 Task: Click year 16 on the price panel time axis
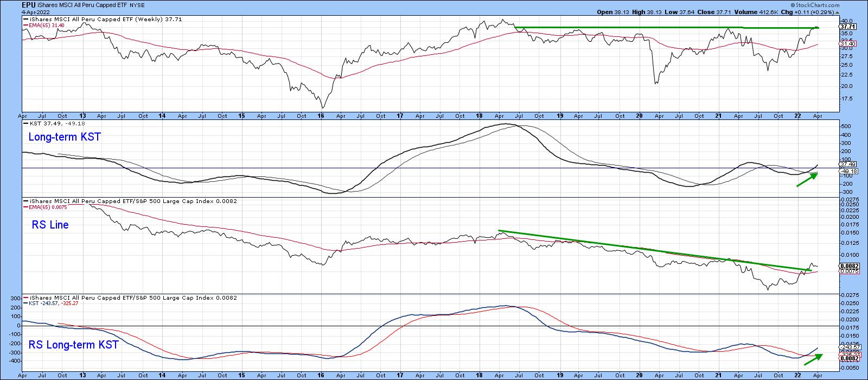coord(320,116)
